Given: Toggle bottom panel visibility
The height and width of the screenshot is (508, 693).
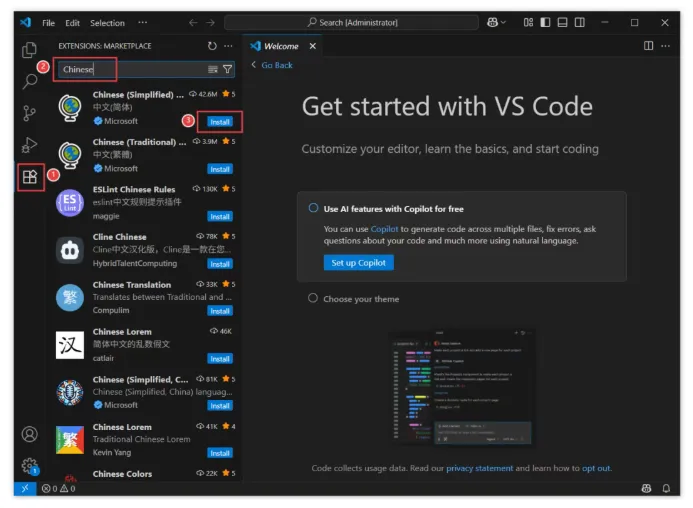Looking at the screenshot, I should [562, 22].
